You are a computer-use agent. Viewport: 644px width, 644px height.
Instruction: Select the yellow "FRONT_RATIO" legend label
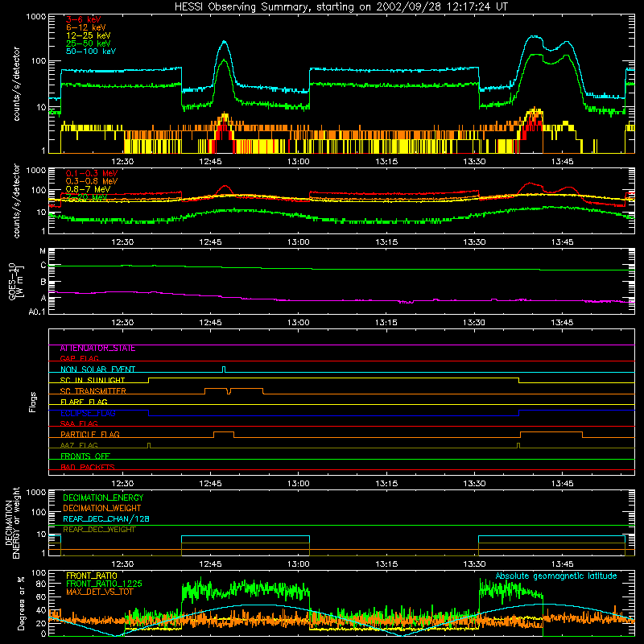[x=92, y=576]
